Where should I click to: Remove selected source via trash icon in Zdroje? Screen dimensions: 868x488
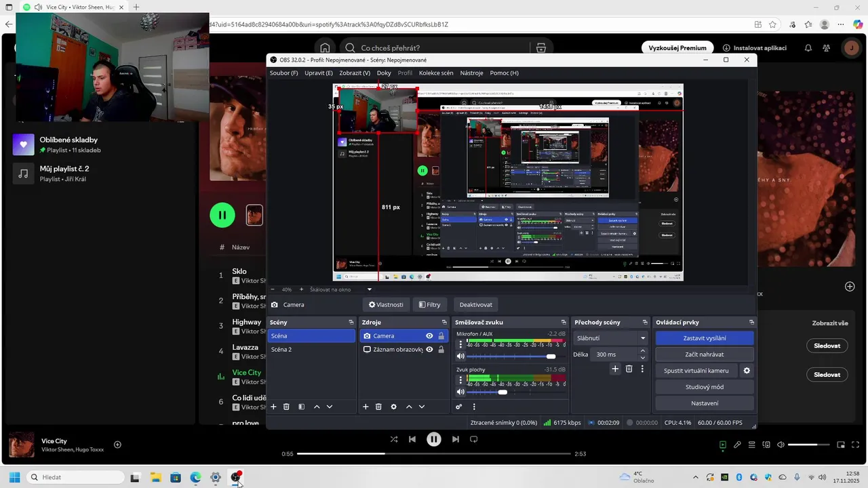pos(378,407)
